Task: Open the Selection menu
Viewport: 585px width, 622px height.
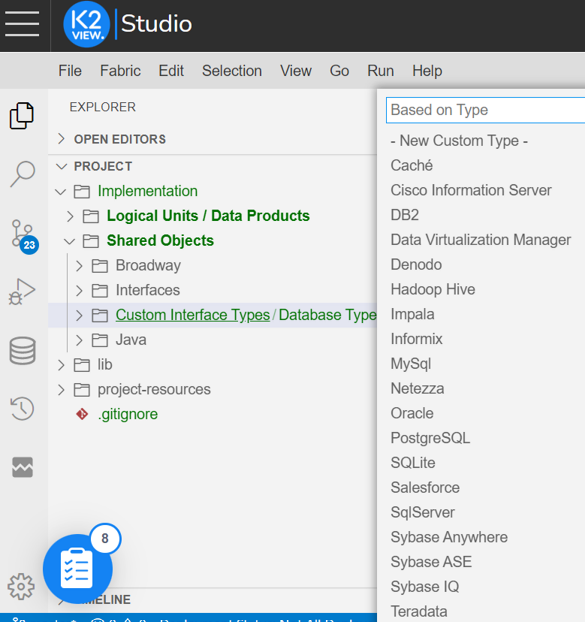Action: point(232,71)
